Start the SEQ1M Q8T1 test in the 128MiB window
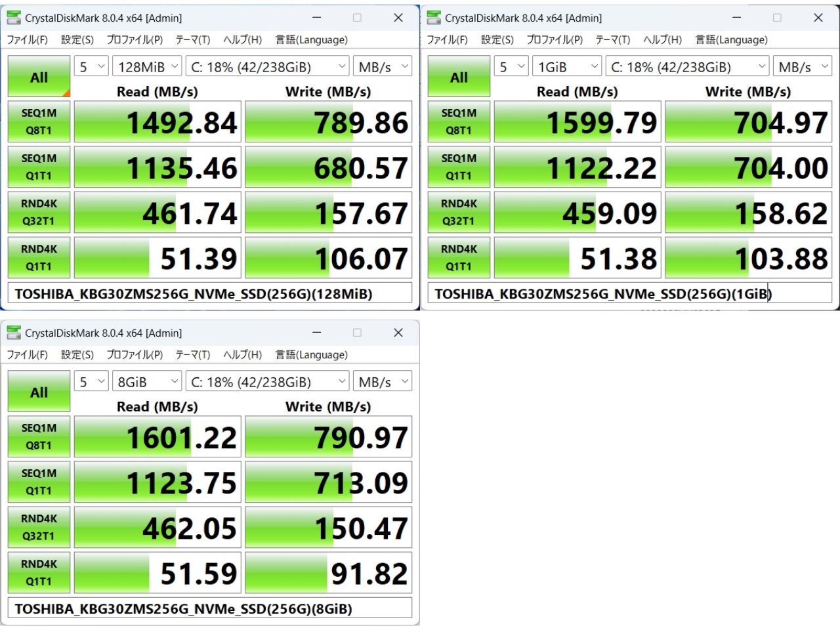The height and width of the screenshot is (630, 840). point(39,121)
